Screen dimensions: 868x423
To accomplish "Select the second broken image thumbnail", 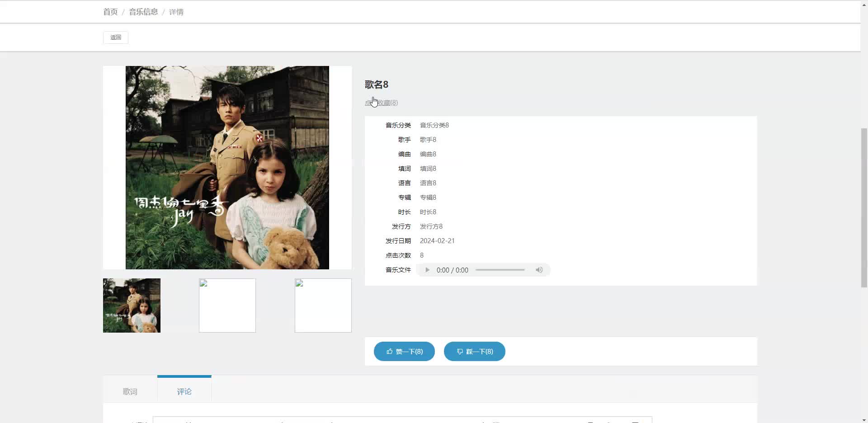I will 227,305.
